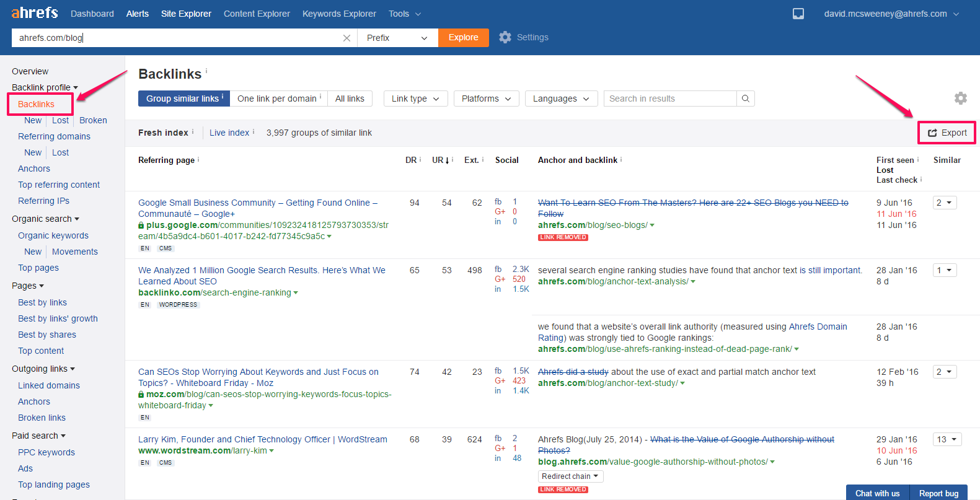The height and width of the screenshot is (500, 980).
Task: Open Best by links' growth report
Action: click(58, 318)
